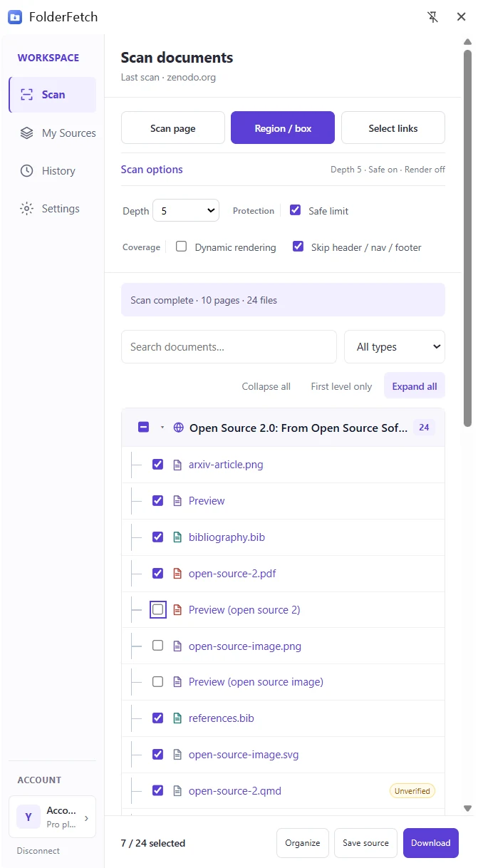
Task: Toggle Skip header / nav / footer
Action: point(298,247)
